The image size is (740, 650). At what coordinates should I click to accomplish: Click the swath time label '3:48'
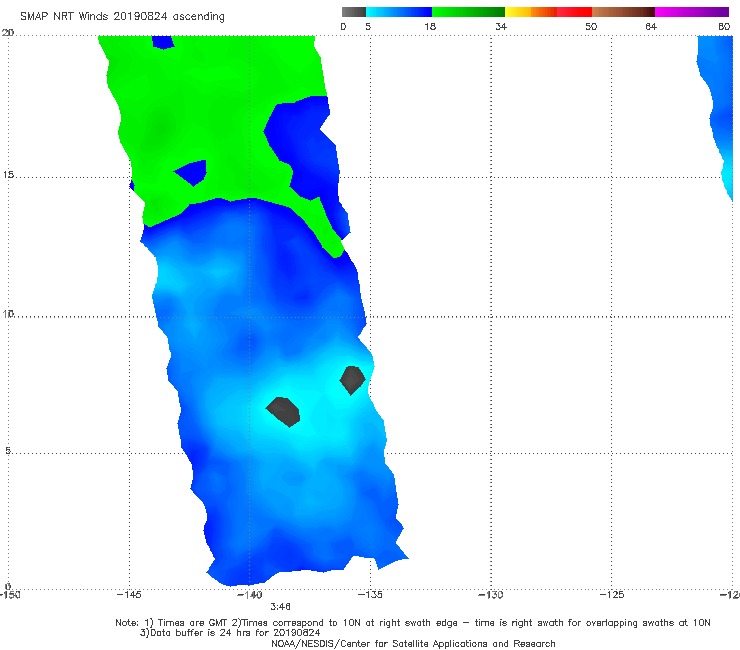(x=280, y=606)
